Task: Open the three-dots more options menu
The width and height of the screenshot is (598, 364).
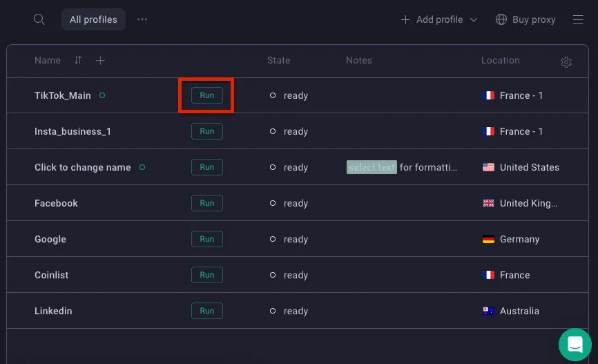Action: pos(142,19)
